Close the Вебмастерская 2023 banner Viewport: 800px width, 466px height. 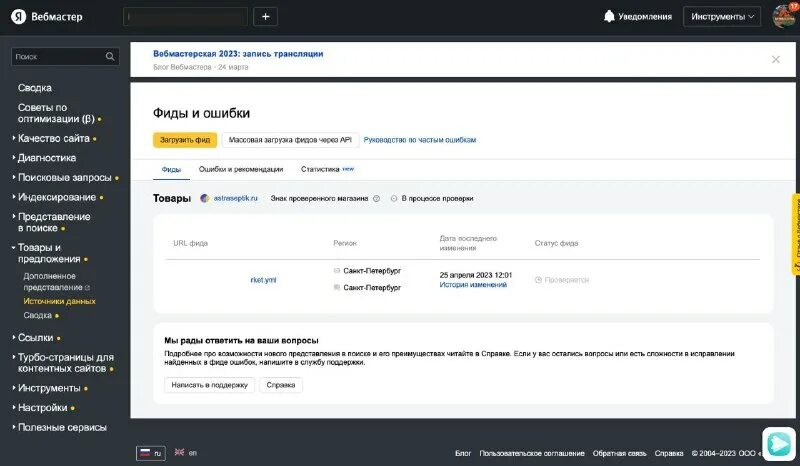click(x=776, y=59)
